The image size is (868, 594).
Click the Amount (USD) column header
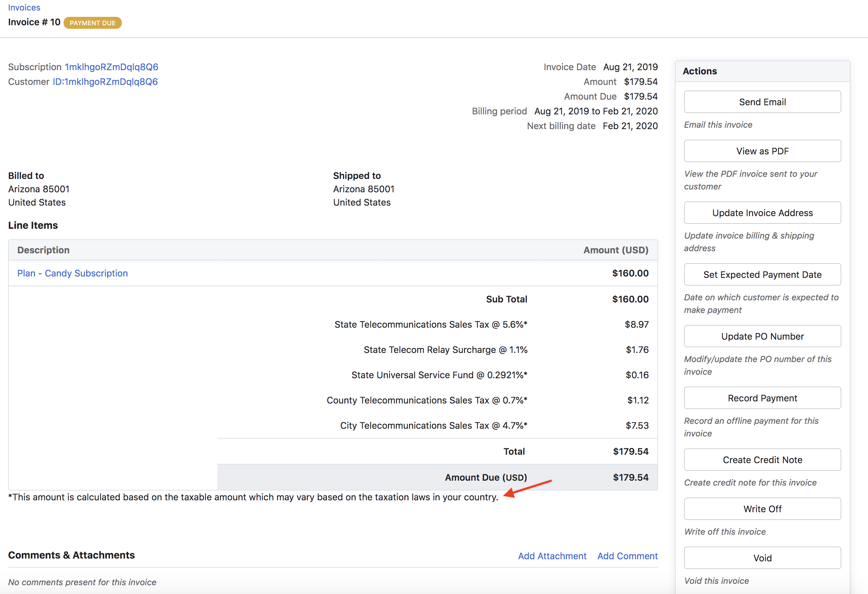tap(616, 250)
